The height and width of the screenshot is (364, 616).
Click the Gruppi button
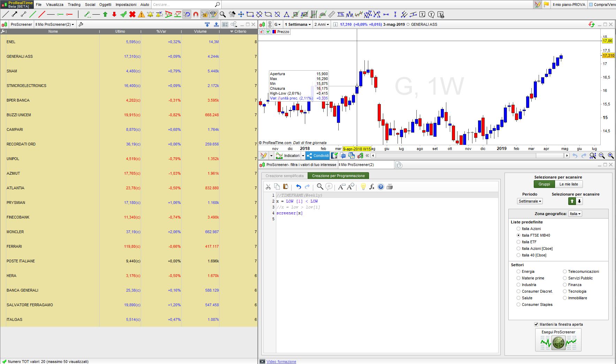coord(544,184)
